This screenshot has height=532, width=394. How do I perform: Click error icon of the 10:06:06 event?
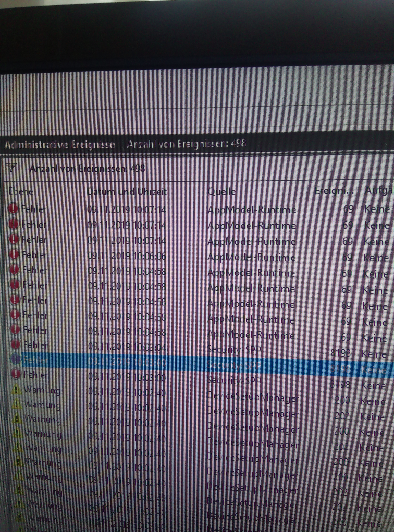pyautogui.click(x=14, y=254)
